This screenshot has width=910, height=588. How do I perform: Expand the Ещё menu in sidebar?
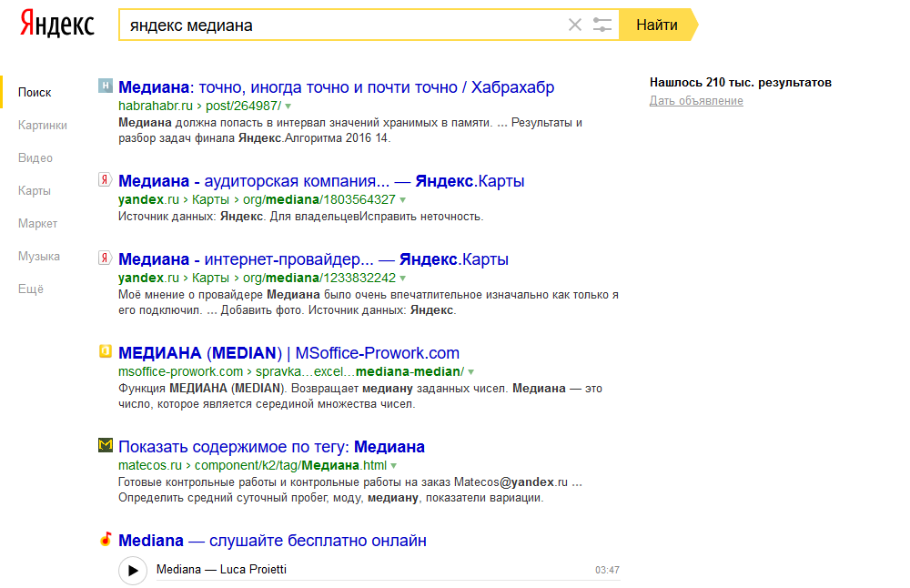click(x=31, y=289)
